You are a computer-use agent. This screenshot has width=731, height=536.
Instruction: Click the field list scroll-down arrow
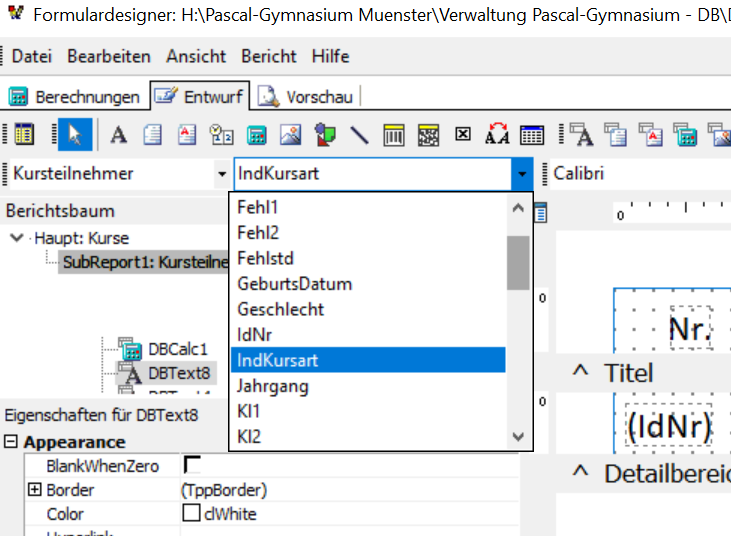click(518, 437)
